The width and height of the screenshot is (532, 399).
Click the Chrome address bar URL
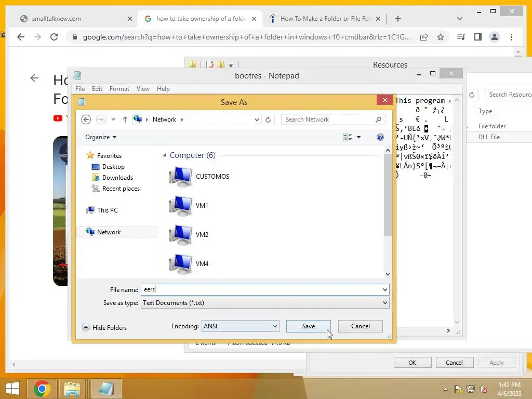tap(246, 37)
